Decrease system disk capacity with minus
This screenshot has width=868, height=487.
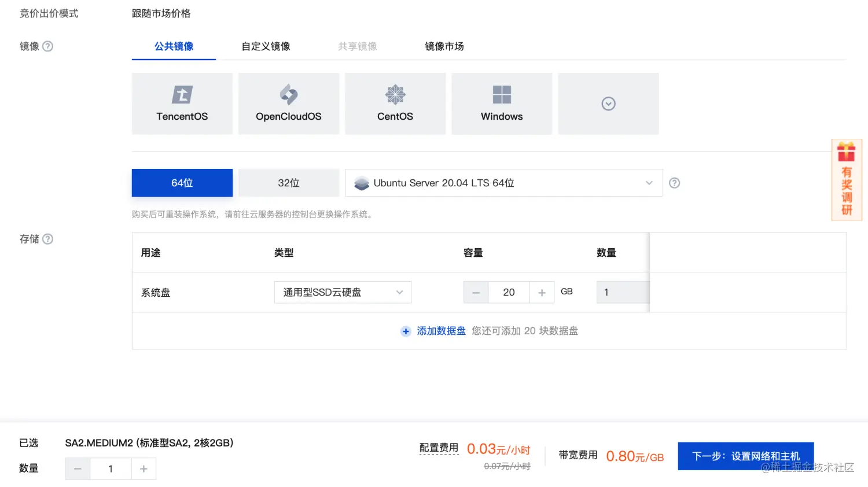coord(476,292)
